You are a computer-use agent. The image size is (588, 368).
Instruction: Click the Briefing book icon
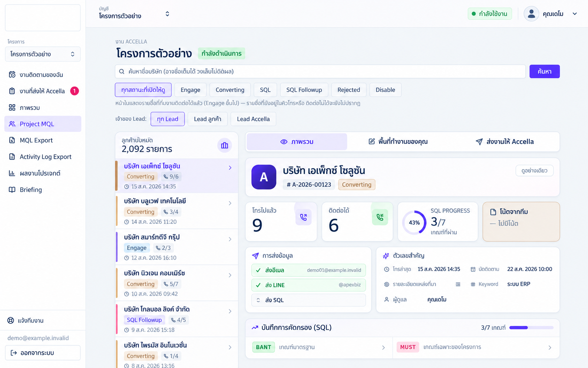(12, 190)
